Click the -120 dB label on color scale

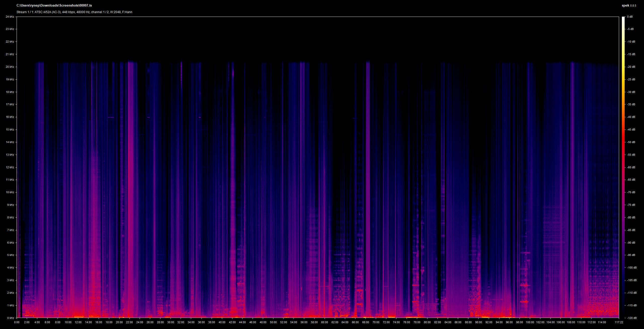632,318
